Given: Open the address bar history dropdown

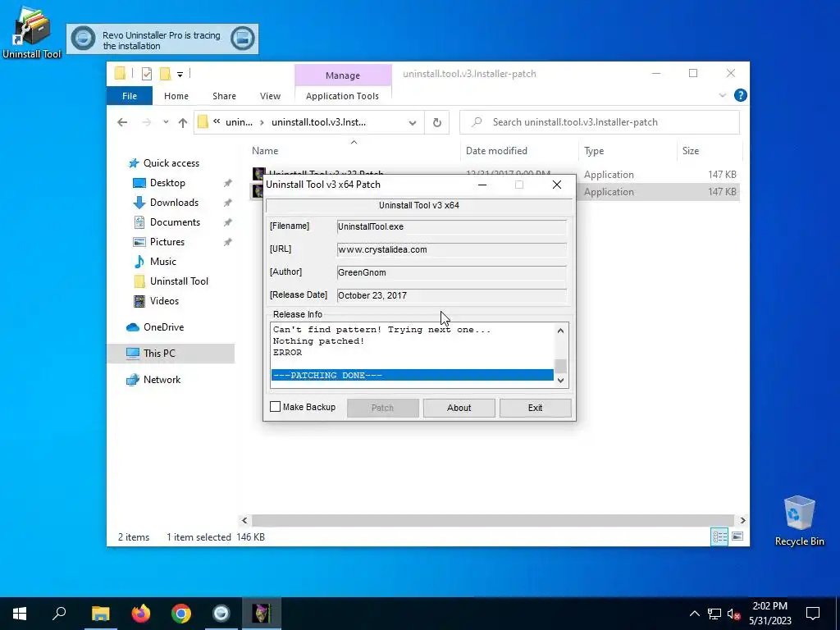Looking at the screenshot, I should 413,123.
